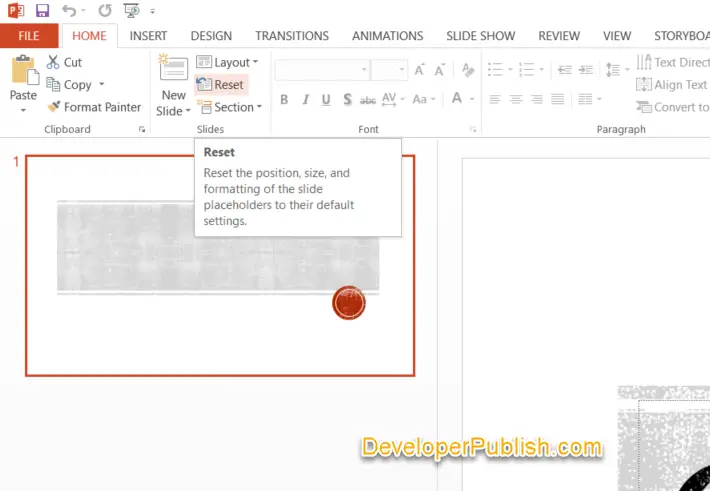This screenshot has width=710, height=491.
Task: Click the Numbering list icon
Action: (526, 70)
